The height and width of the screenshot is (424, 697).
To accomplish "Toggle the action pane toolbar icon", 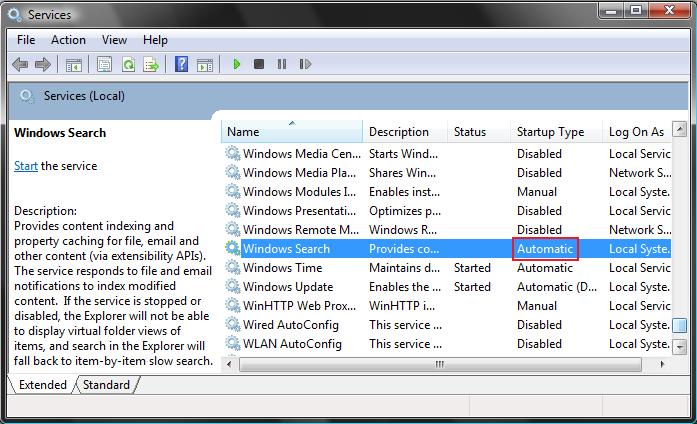I will tap(204, 65).
